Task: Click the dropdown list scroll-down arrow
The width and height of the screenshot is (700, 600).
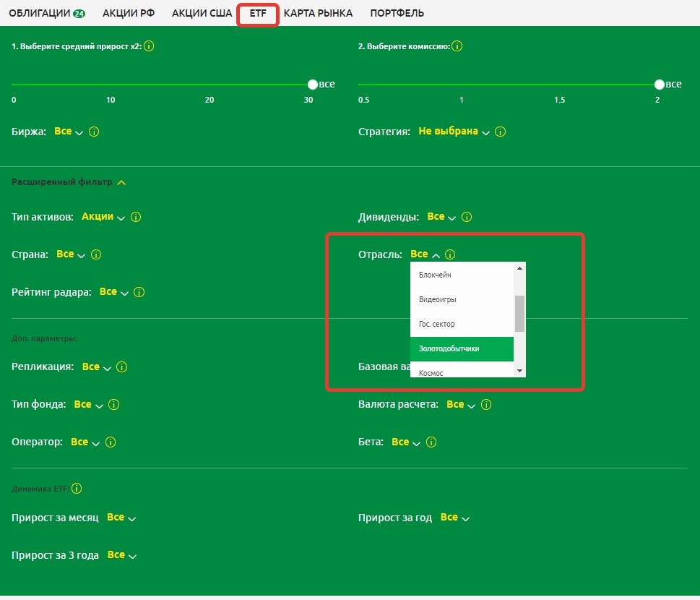Action: pyautogui.click(x=519, y=371)
